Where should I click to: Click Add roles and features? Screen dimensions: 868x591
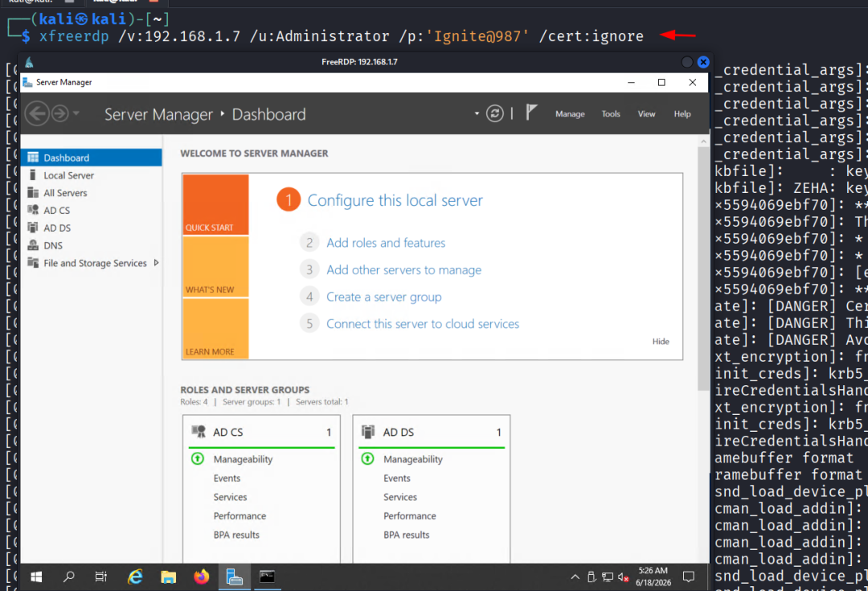point(386,243)
